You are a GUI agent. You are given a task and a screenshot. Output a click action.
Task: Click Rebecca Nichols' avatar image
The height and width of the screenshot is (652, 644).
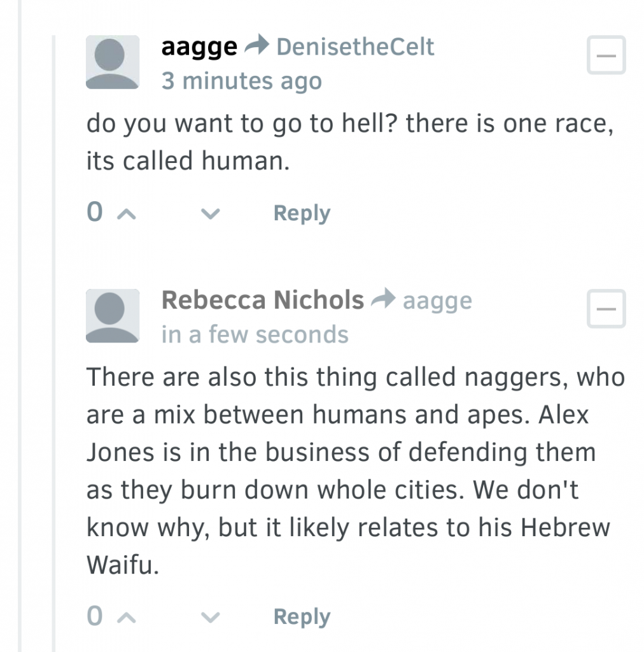pyautogui.click(x=112, y=316)
